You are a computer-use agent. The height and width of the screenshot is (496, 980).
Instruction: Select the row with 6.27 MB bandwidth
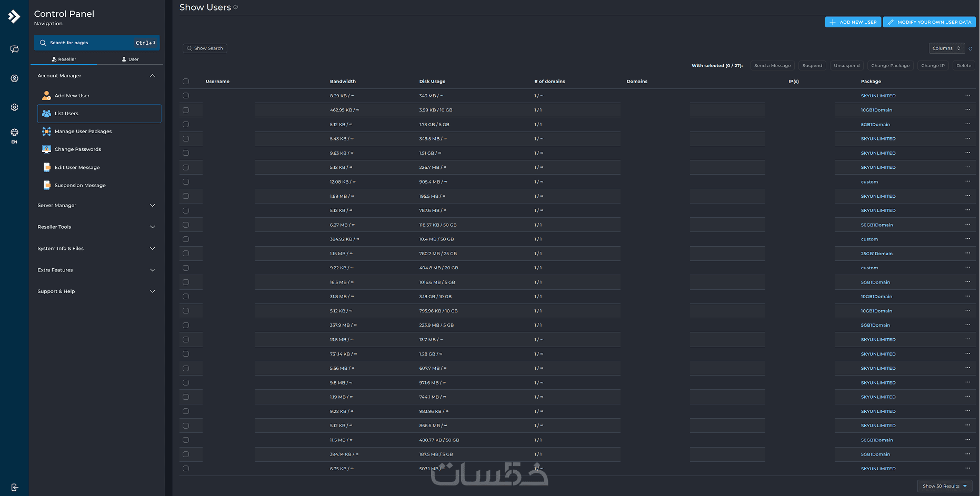pyautogui.click(x=186, y=225)
